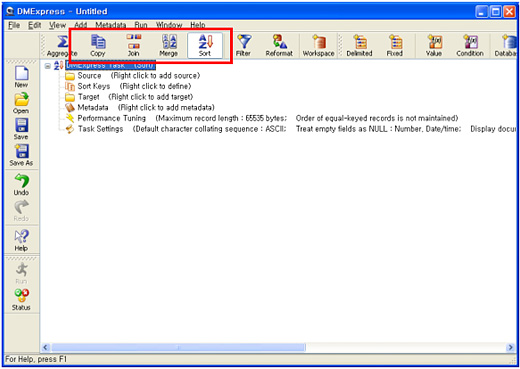Collapse the DMExpress Task tree node

(48, 66)
